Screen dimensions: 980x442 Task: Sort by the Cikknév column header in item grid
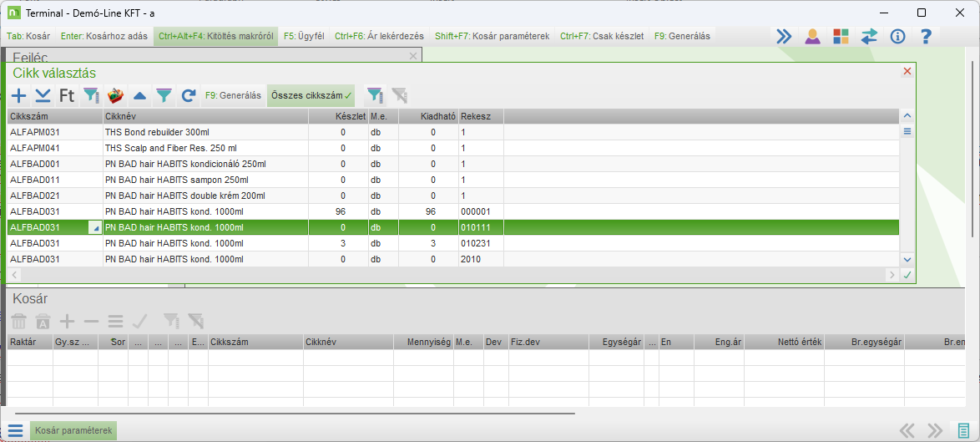pos(205,116)
